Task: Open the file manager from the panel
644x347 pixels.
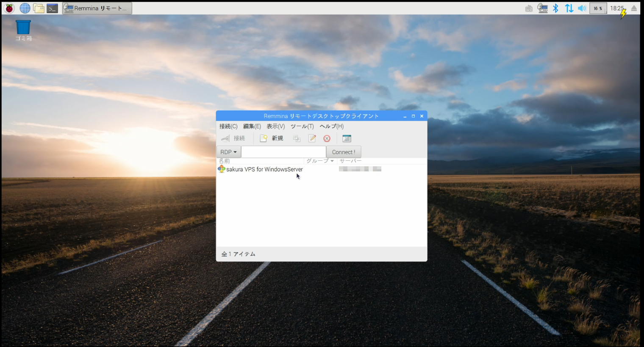Action: point(39,8)
